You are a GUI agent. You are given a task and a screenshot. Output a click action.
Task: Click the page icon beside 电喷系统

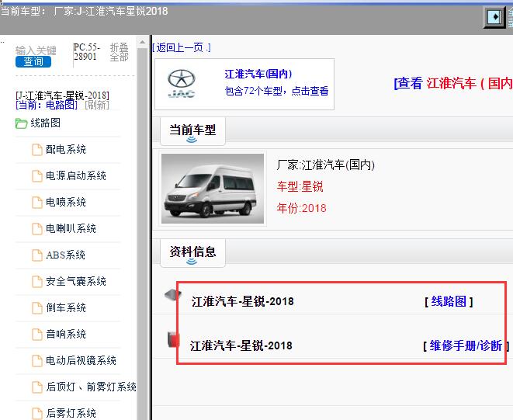point(37,203)
